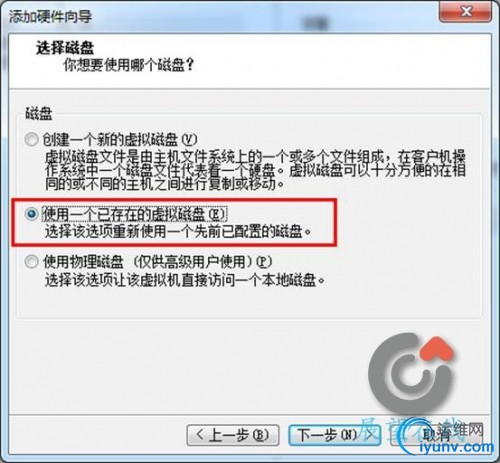
Task: Click the 添加硬件向导 title bar text
Action: (50, 16)
